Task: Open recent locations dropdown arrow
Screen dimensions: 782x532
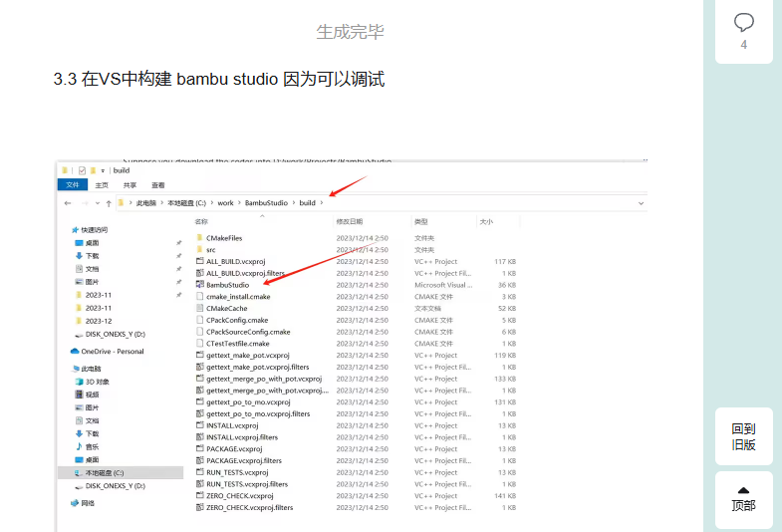Action: coord(98,203)
